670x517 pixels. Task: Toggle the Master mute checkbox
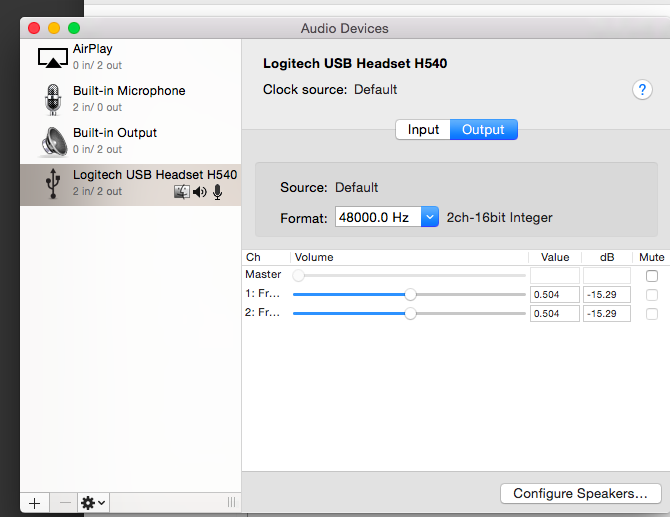[652, 276]
